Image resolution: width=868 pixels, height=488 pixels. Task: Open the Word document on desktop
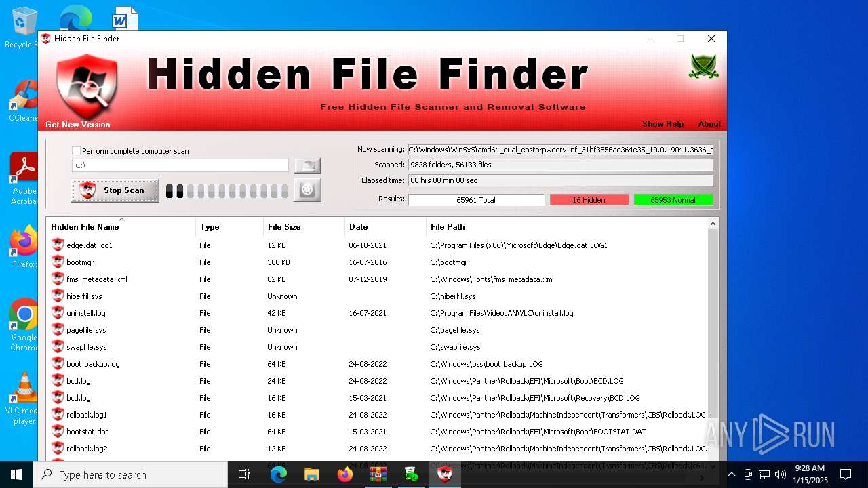(125, 18)
